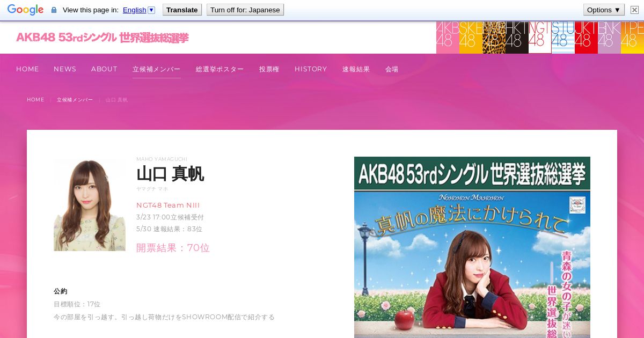
Task: Open the NGT48 white logo
Action: pyautogui.click(x=540, y=38)
